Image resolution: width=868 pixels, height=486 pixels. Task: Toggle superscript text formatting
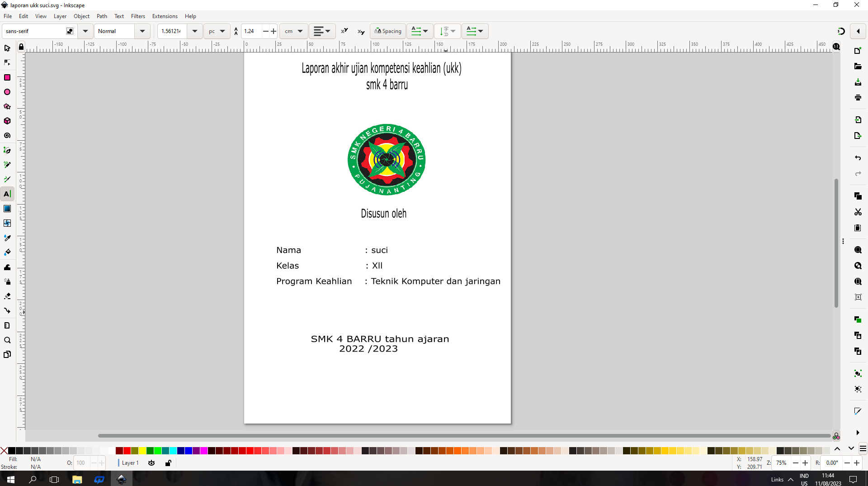pos(344,31)
